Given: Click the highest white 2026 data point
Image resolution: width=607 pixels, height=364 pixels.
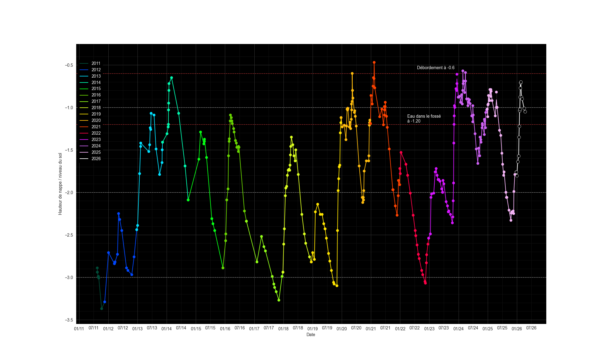Looking at the screenshot, I should click(521, 82).
